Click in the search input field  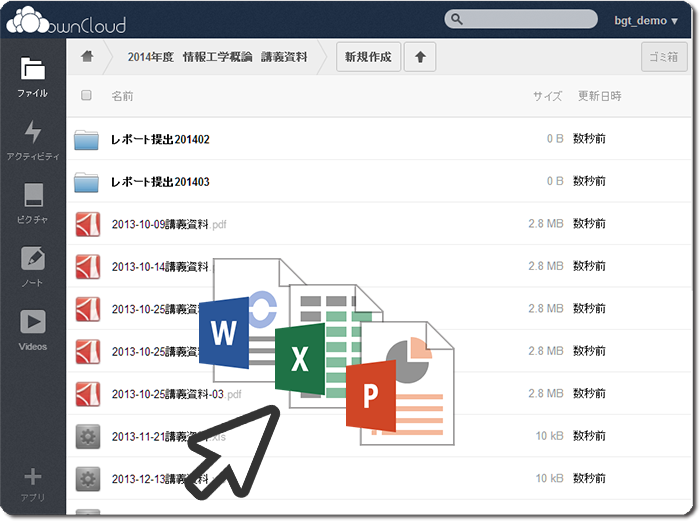(521, 19)
